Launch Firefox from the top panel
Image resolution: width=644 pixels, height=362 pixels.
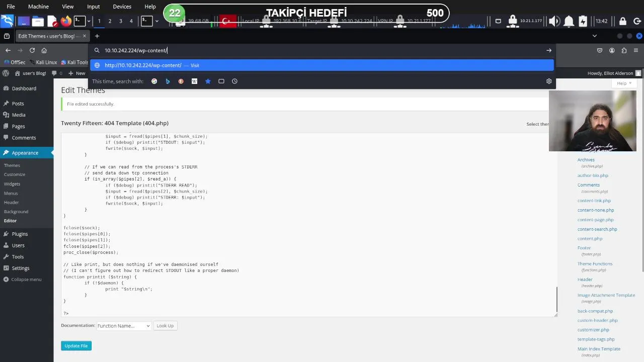pos(66,21)
